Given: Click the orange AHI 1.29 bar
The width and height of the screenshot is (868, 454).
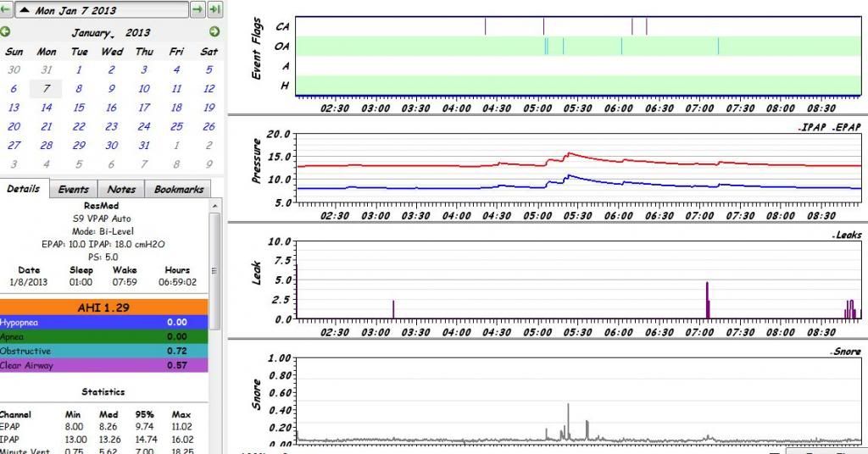Looking at the screenshot, I should point(103,308).
